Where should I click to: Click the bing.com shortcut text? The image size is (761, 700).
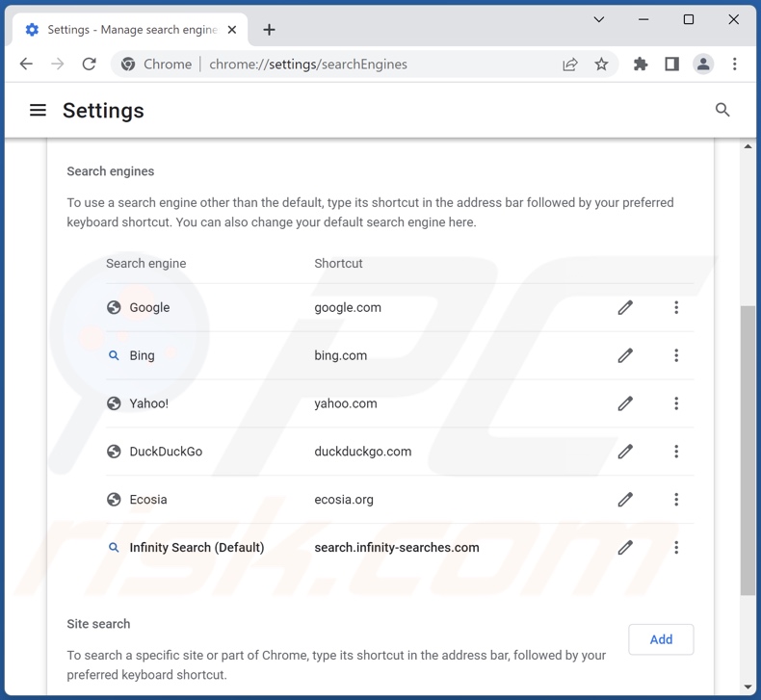tap(341, 355)
